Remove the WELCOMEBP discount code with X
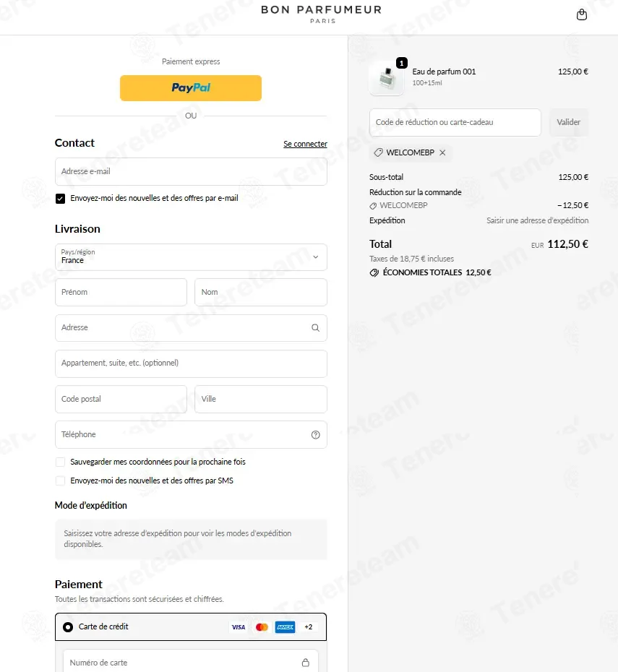The height and width of the screenshot is (672, 618). click(x=442, y=152)
